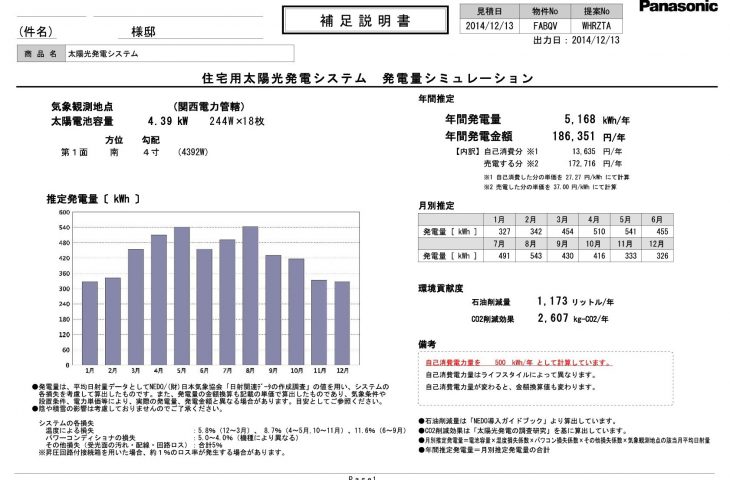Select the 1月 value 327 table cell
This screenshot has height=480, width=730.
point(499,231)
